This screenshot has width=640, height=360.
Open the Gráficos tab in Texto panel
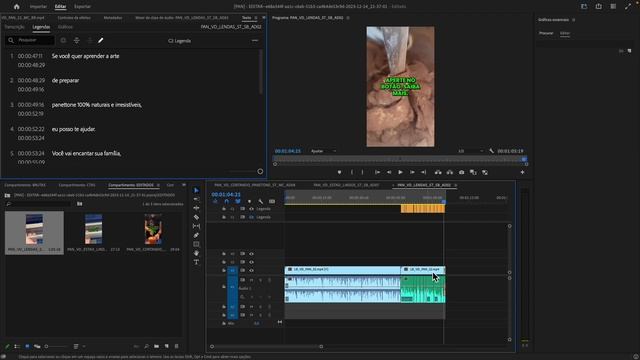(x=65, y=27)
